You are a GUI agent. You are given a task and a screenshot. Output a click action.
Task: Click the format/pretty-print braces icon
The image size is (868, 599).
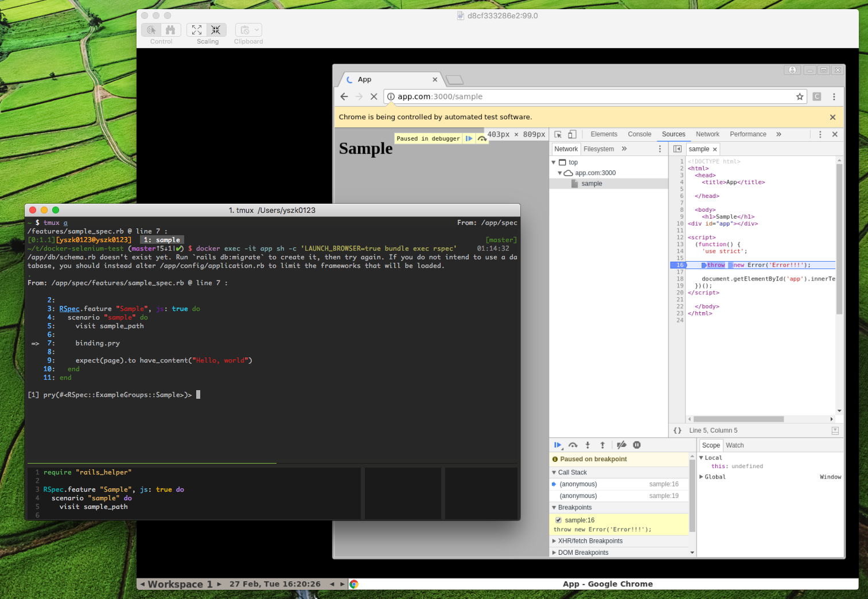coord(678,430)
